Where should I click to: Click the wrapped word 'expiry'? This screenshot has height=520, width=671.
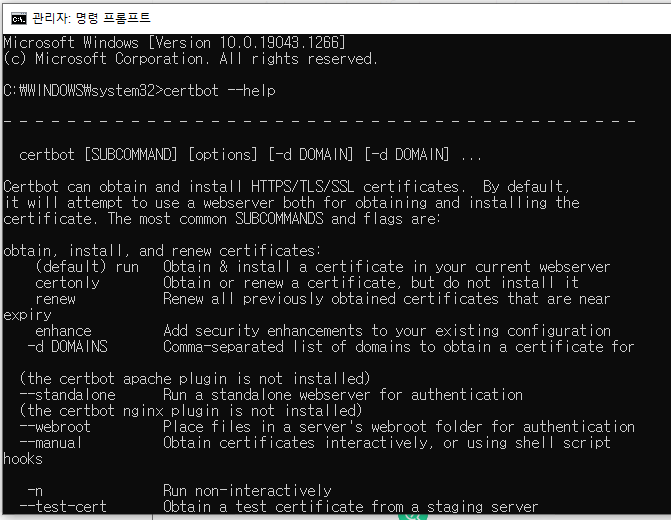point(27,315)
